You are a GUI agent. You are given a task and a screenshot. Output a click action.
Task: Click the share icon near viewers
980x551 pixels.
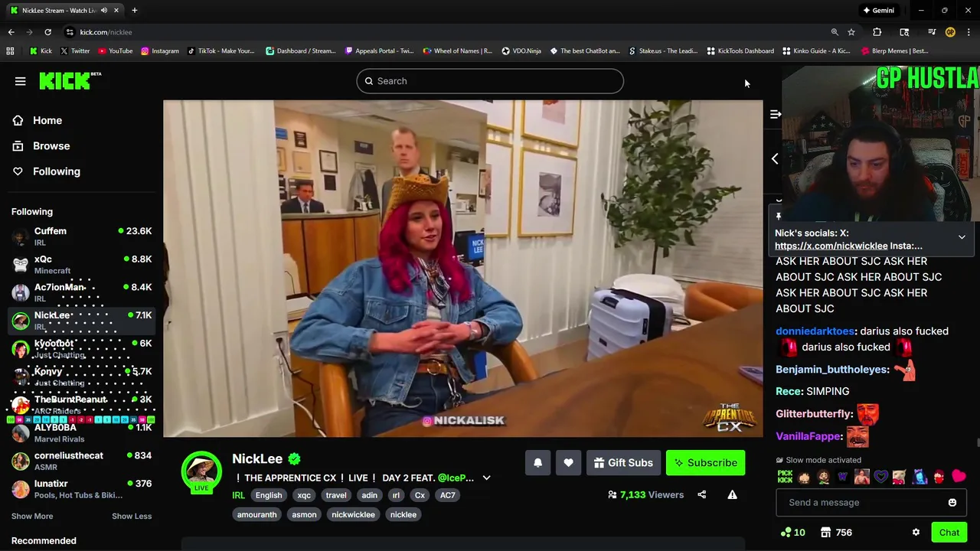click(x=701, y=495)
